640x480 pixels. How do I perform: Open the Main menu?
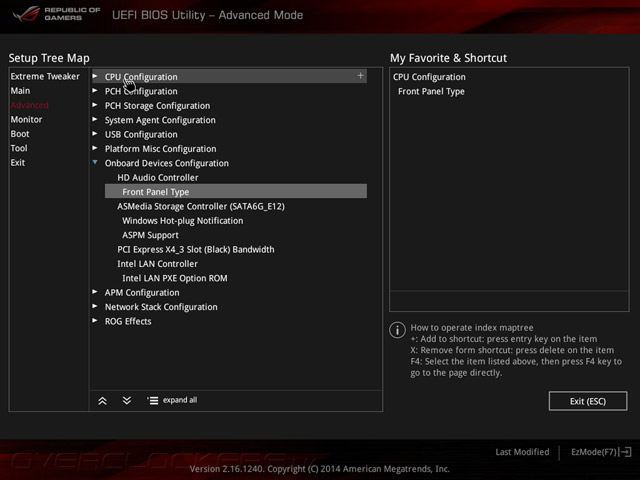pos(20,91)
